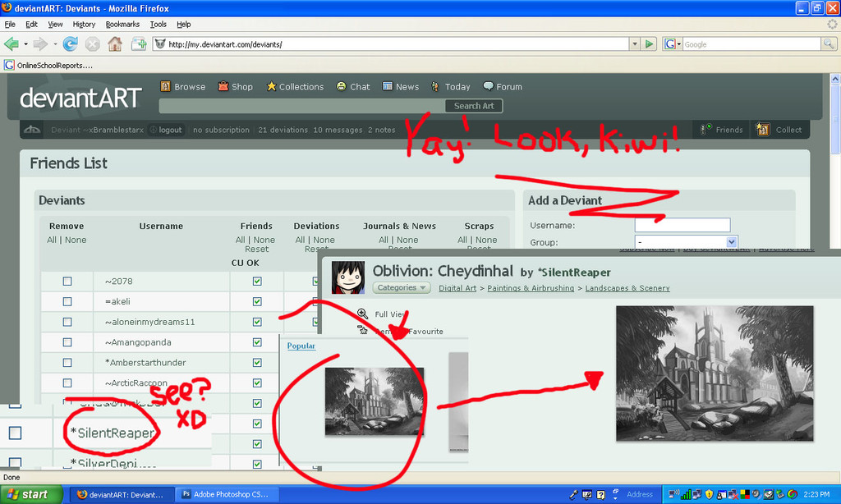Click the green Go arrow beside the address bar

click(649, 44)
